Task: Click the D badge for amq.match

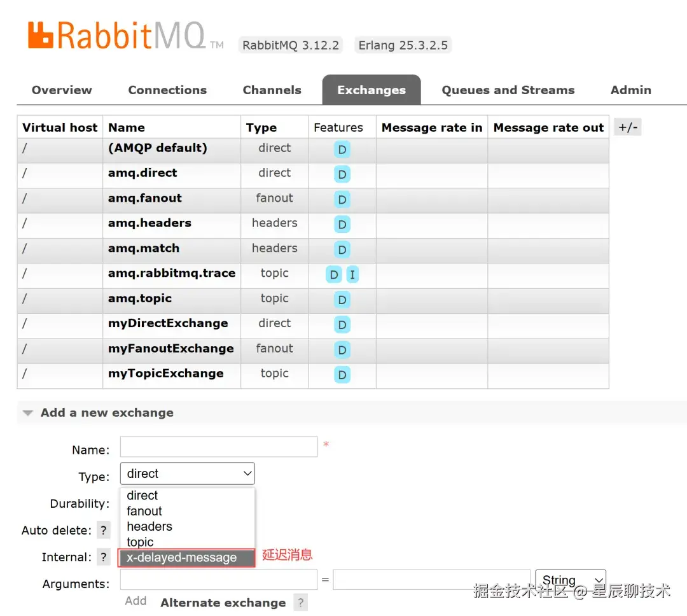Action: 342,249
